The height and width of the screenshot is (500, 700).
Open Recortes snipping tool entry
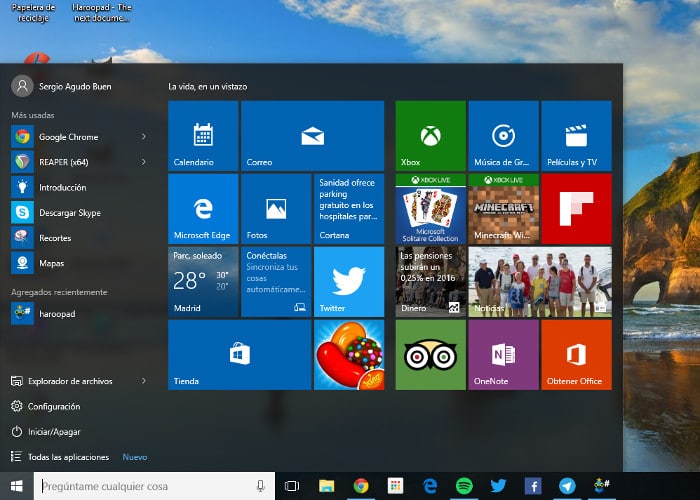click(80, 238)
